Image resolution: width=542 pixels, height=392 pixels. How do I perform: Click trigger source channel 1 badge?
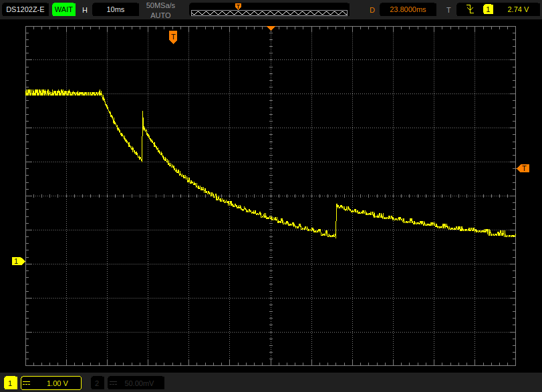[488, 9]
